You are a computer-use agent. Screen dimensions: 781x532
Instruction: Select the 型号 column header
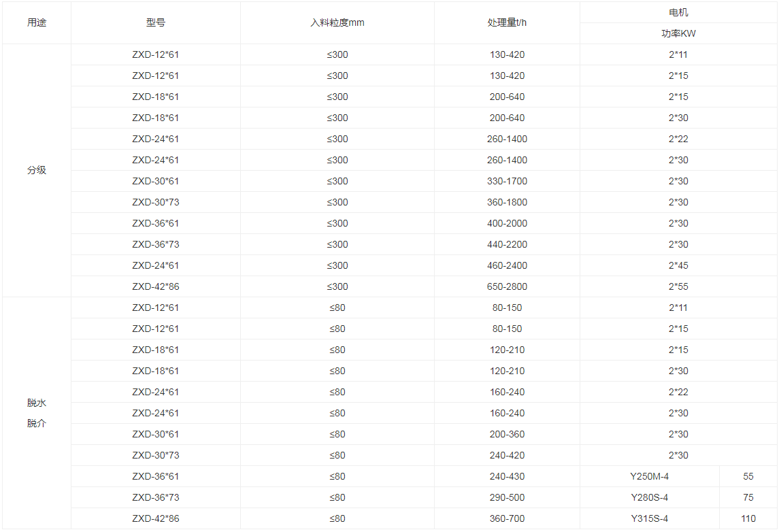155,22
